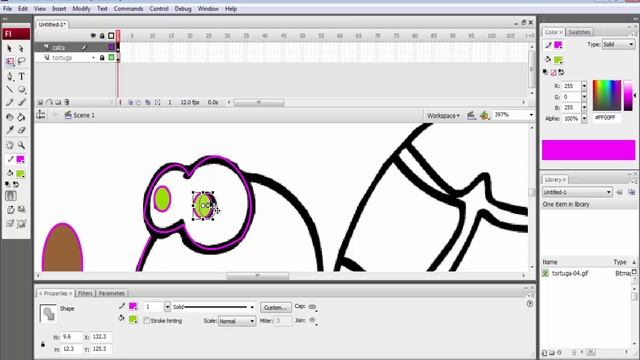Open the Alpha value slider dropdown
Image resolution: width=640 pixels, height=360 pixels.
584,118
